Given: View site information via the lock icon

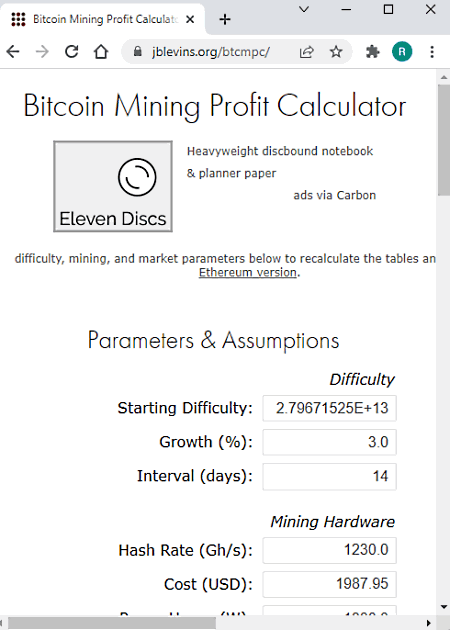Looking at the screenshot, I should (x=138, y=51).
